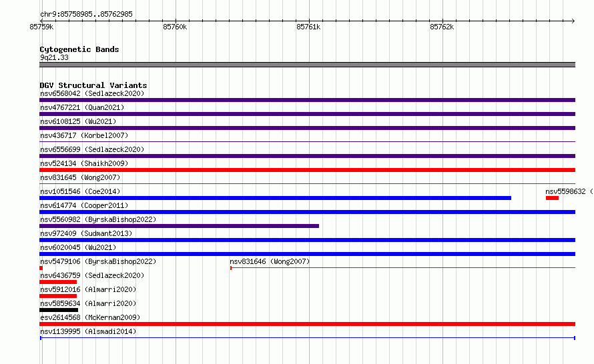The height and width of the screenshot is (364, 594).
Task: Click the DGV Structural Variants track title
Action: pos(93,85)
